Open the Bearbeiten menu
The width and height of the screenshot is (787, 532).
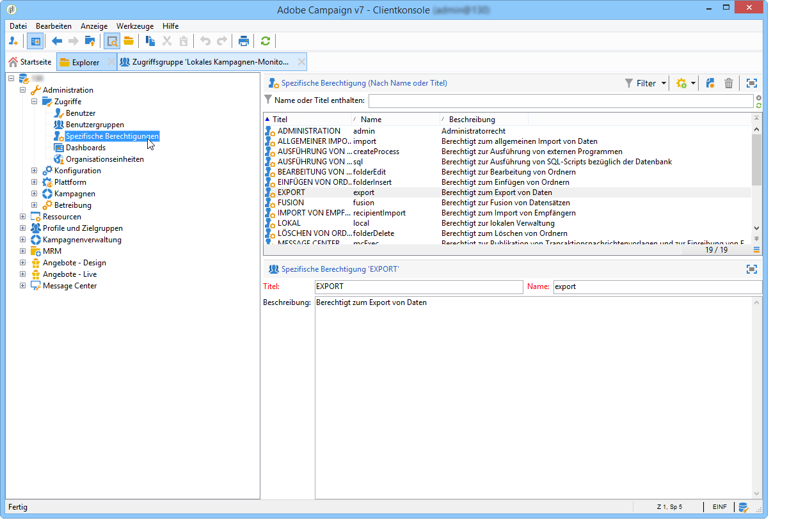pyautogui.click(x=54, y=26)
